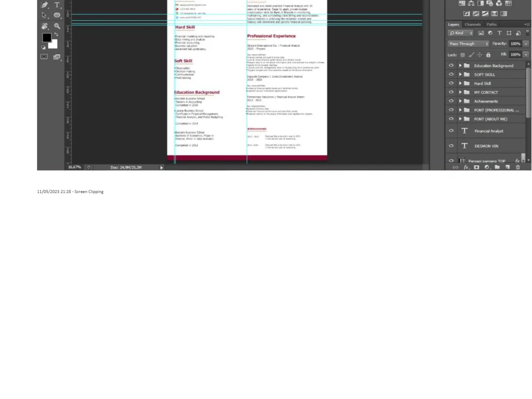Lock all layer attributes
The height and width of the screenshot is (399, 532).
[x=488, y=55]
